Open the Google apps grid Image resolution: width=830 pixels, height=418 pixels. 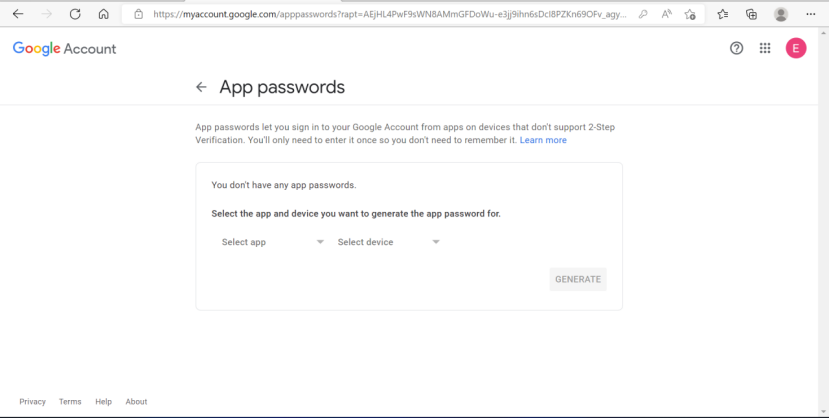pos(765,48)
